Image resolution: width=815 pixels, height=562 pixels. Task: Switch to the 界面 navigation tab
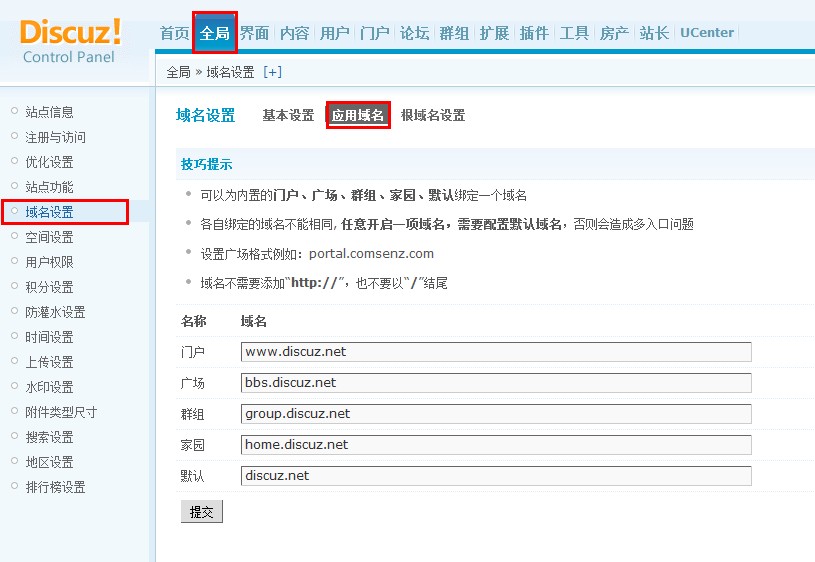[255, 33]
